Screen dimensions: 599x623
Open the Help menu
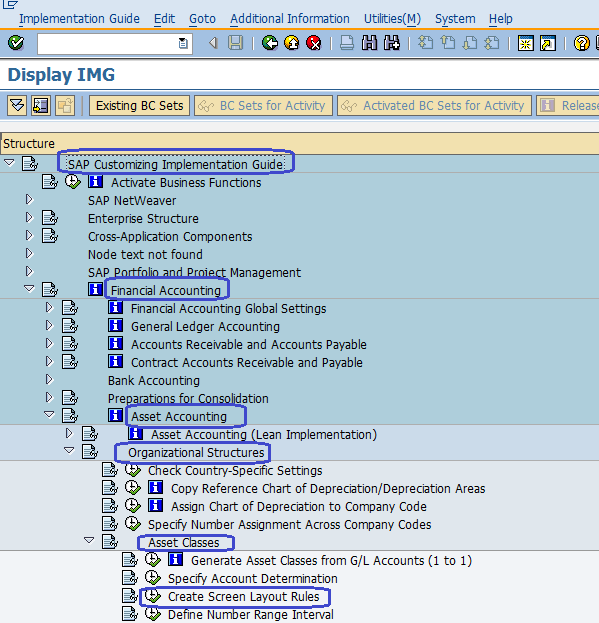tap(500, 19)
